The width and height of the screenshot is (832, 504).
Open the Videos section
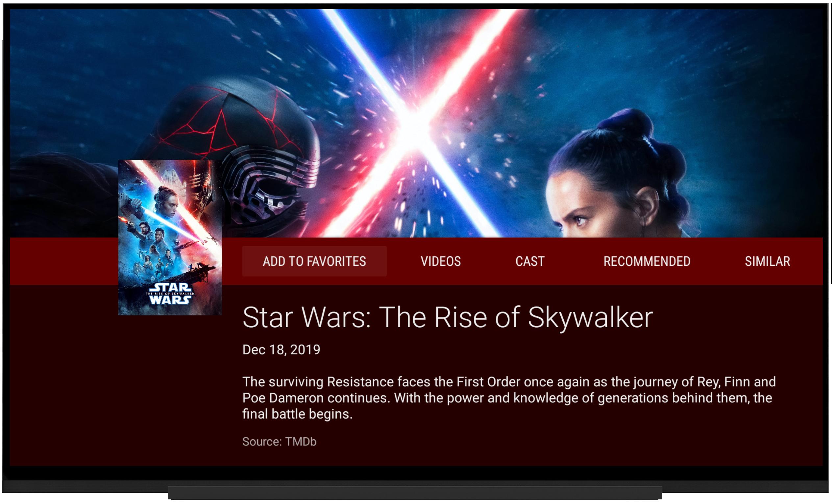(x=441, y=261)
